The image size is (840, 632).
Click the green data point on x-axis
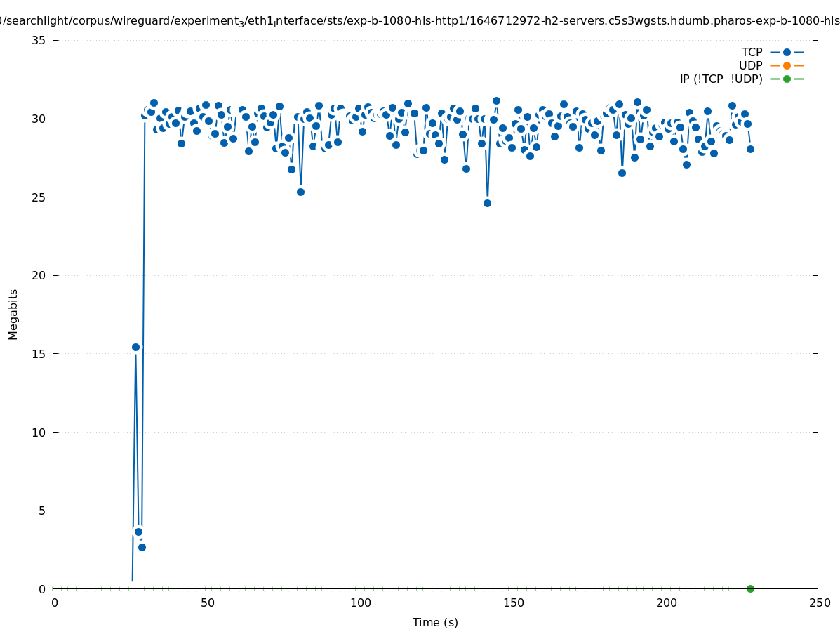click(x=750, y=588)
